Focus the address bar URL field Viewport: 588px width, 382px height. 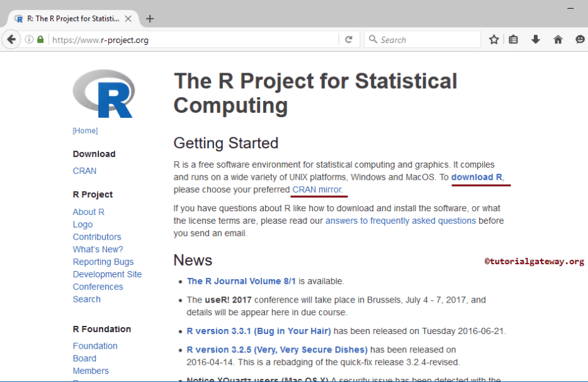pos(195,40)
